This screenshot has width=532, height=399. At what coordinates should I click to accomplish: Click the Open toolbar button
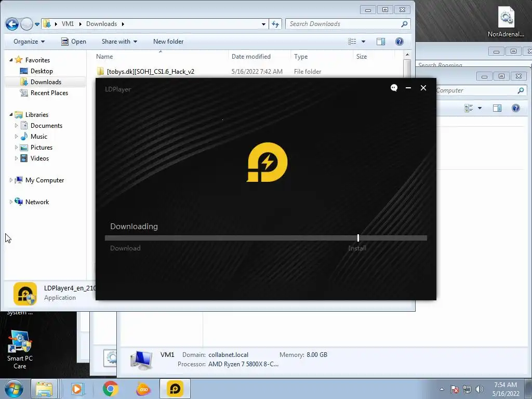pyautogui.click(x=74, y=42)
